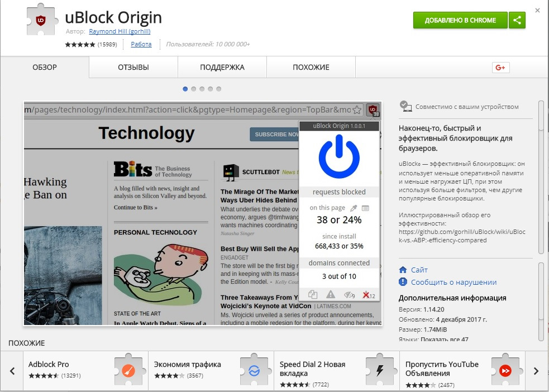Switch to the ПОХОЖИЕ tab
This screenshot has height=392, width=549.
pos(311,67)
